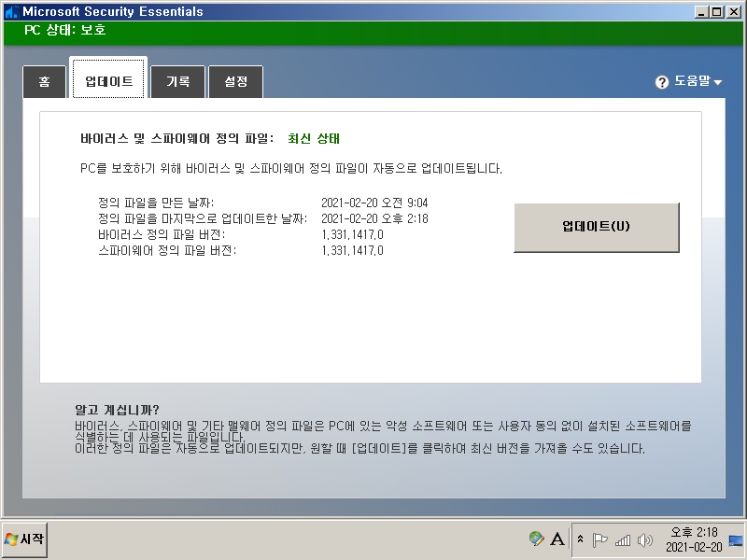Open the Action Center flag icon
The image size is (747, 560).
[x=599, y=540]
